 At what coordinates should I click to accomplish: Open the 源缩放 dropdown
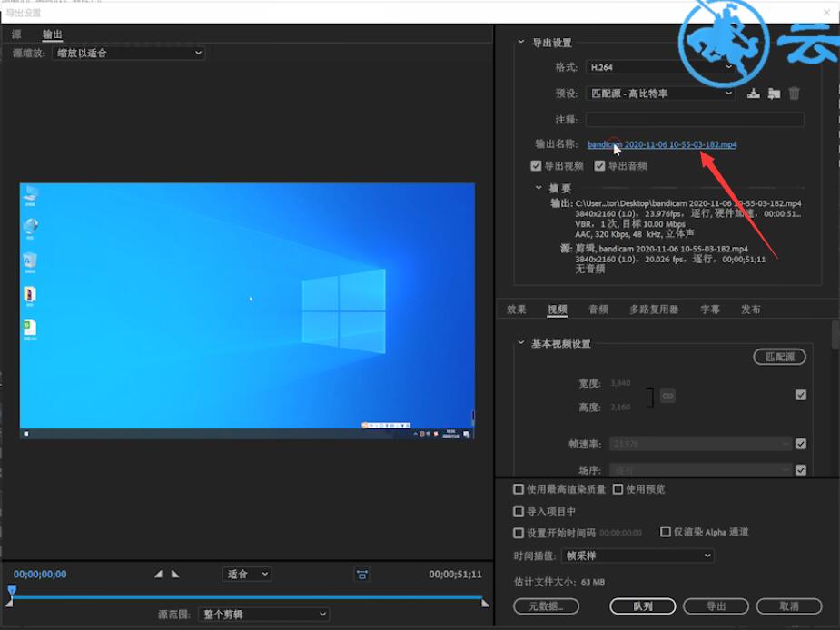coord(129,53)
